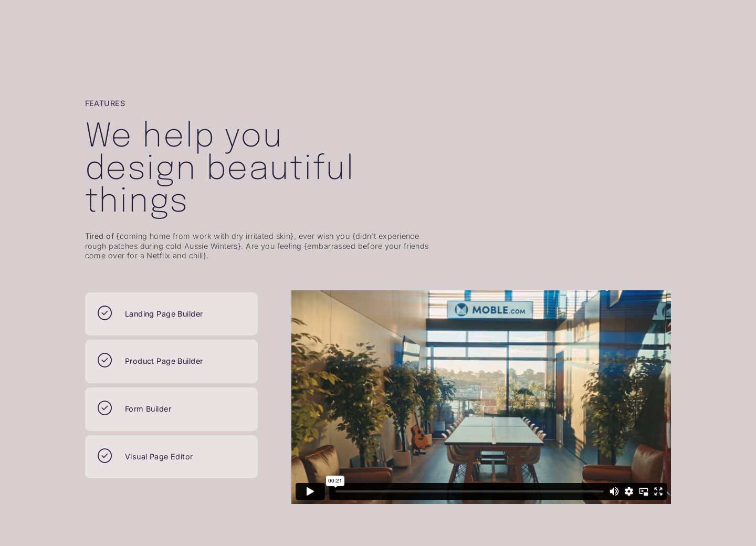756x546 pixels.
Task: Choose the Visual Page Editor label
Action: [x=159, y=457]
